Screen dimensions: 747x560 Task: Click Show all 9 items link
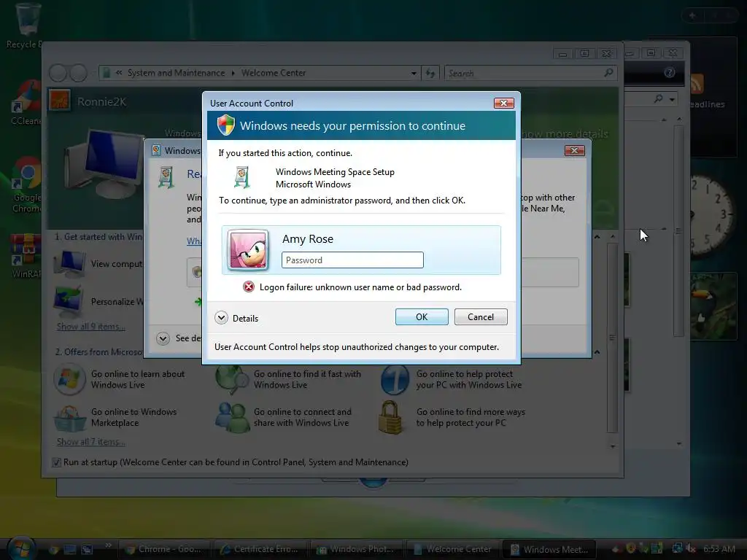pos(91,327)
